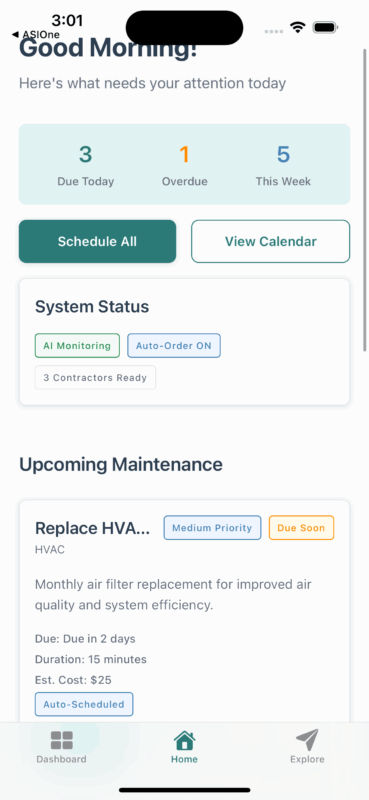Image resolution: width=369 pixels, height=800 pixels.
Task: Open the View Calendar button
Action: [x=270, y=241]
